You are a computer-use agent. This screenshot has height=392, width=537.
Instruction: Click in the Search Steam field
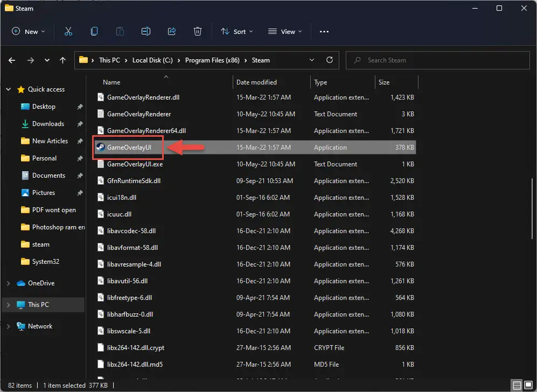pos(438,60)
